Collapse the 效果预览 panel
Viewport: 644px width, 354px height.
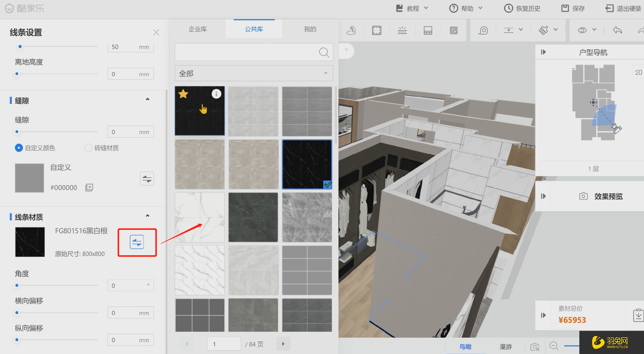(x=543, y=196)
